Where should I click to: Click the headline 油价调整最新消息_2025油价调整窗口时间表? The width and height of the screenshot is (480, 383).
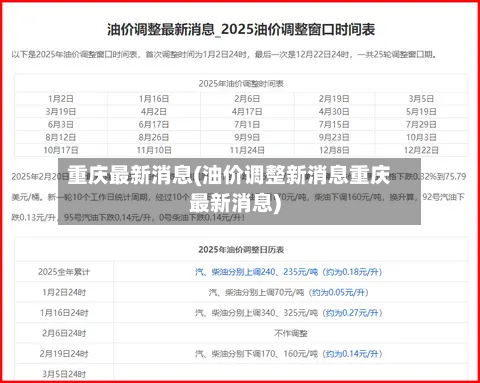point(241,29)
